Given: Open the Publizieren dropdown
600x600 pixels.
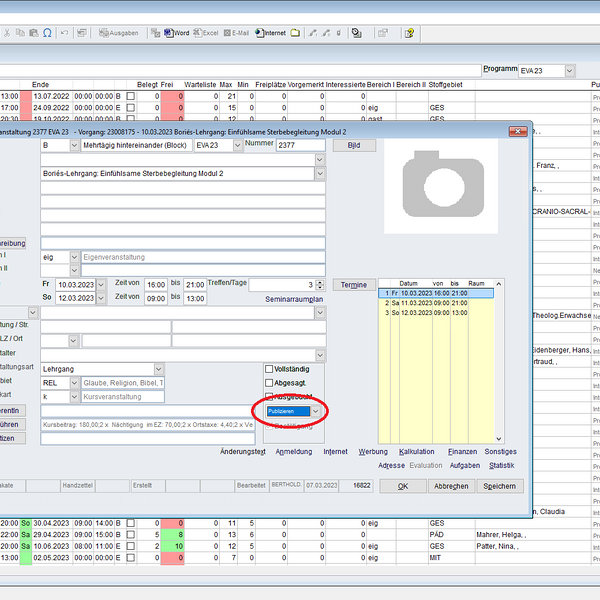Looking at the screenshot, I should point(316,411).
